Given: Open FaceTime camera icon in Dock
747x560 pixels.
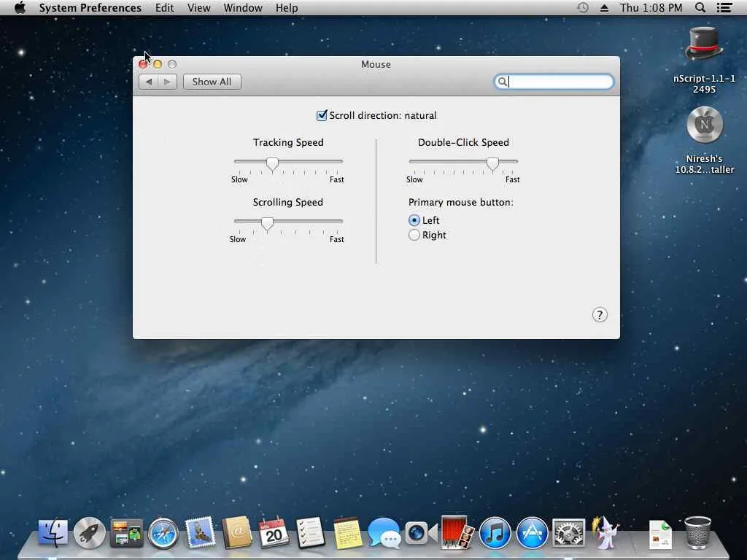Looking at the screenshot, I should pos(421,532).
